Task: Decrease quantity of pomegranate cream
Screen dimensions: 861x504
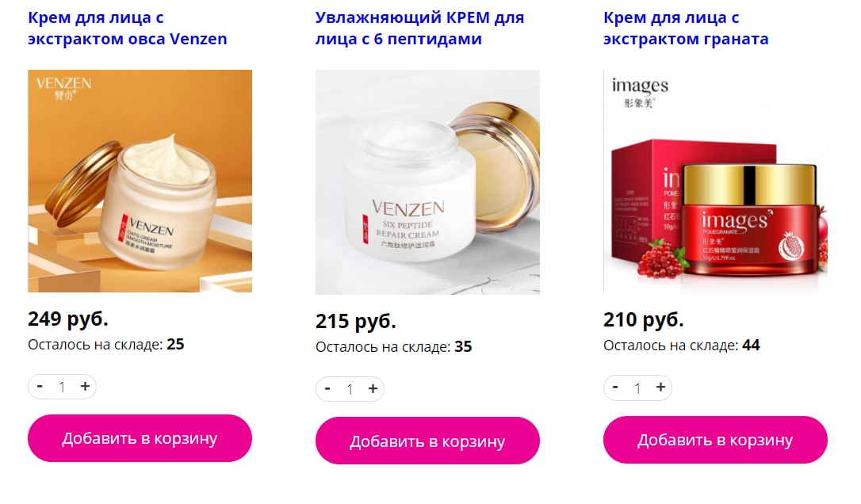Action: (615, 388)
